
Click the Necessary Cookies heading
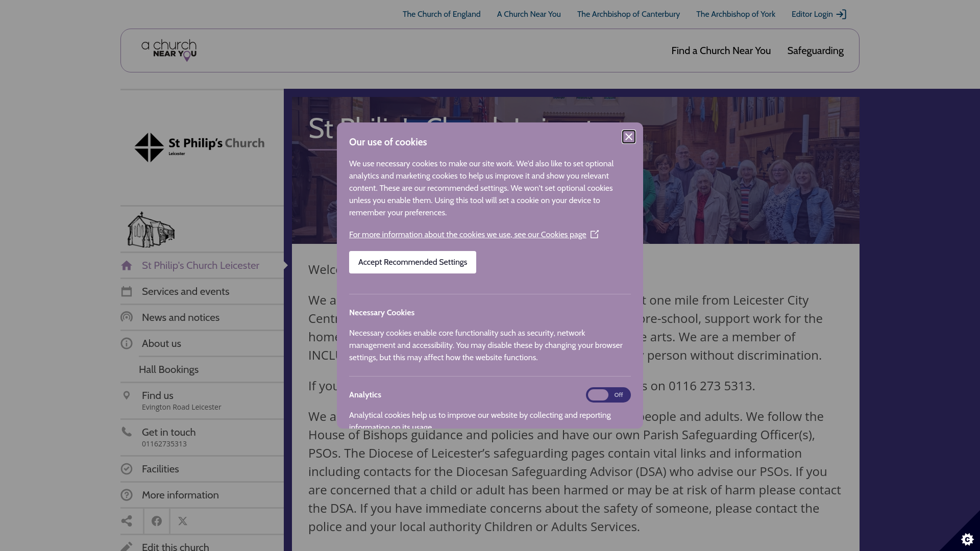382,313
